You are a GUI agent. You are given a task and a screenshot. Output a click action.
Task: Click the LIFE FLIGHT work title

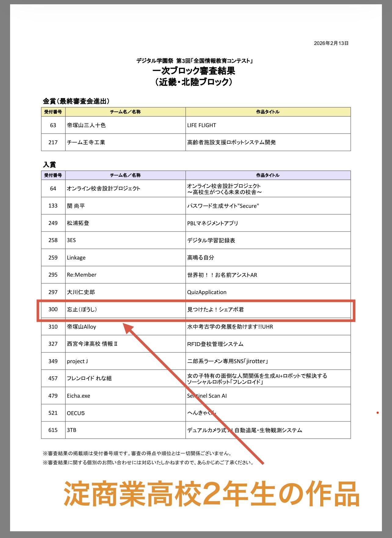coord(201,125)
